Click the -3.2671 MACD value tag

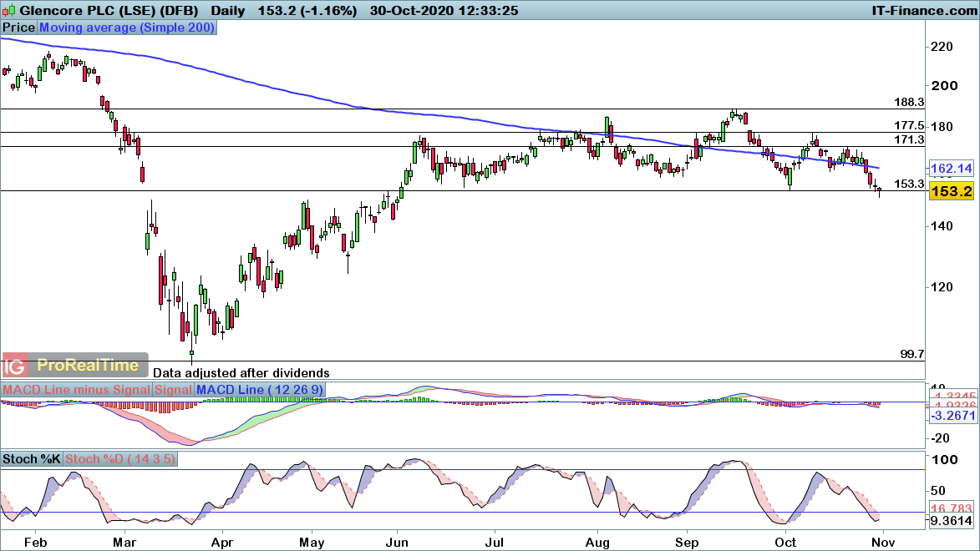point(952,416)
